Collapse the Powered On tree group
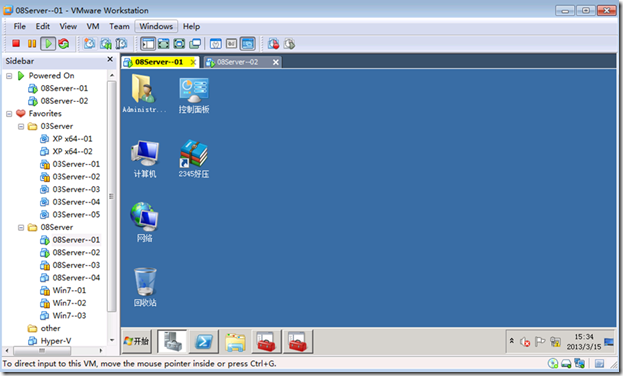Image resolution: width=623 pixels, height=376 pixels. (9, 76)
